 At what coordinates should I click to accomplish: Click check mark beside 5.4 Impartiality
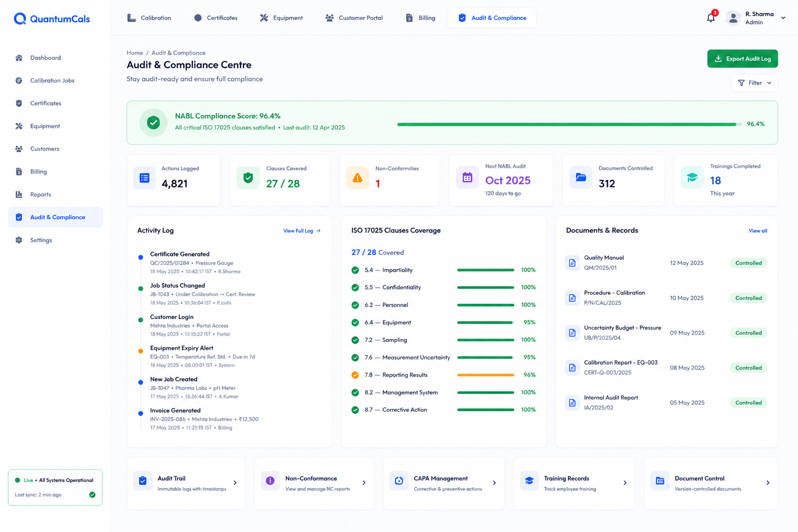[355, 270]
